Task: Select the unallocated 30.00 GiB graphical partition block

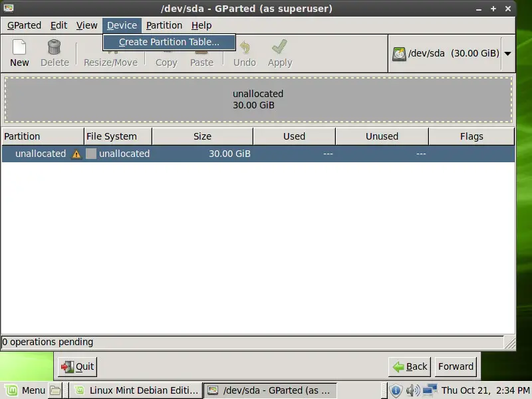Action: tap(258, 99)
